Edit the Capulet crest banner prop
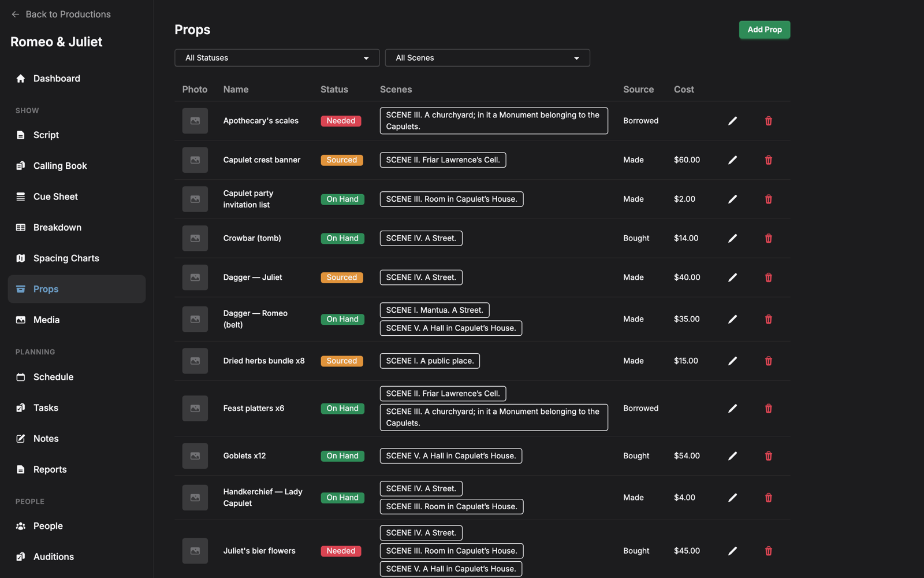 (732, 160)
